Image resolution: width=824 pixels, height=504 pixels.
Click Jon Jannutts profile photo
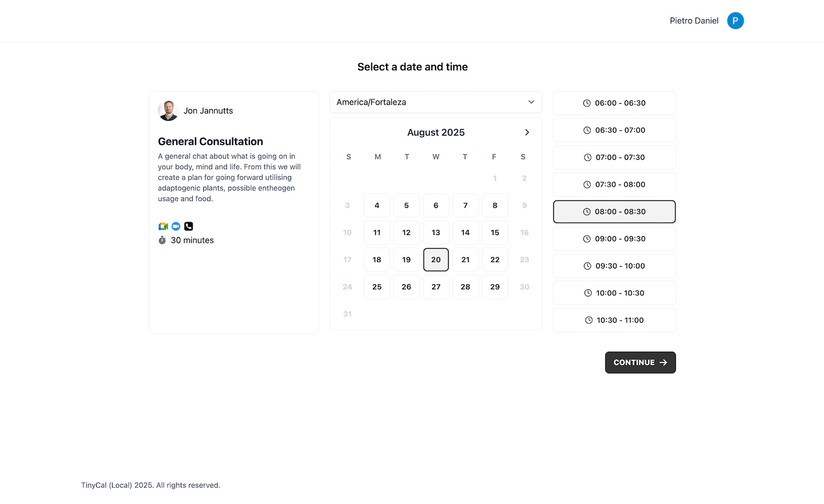pos(168,110)
